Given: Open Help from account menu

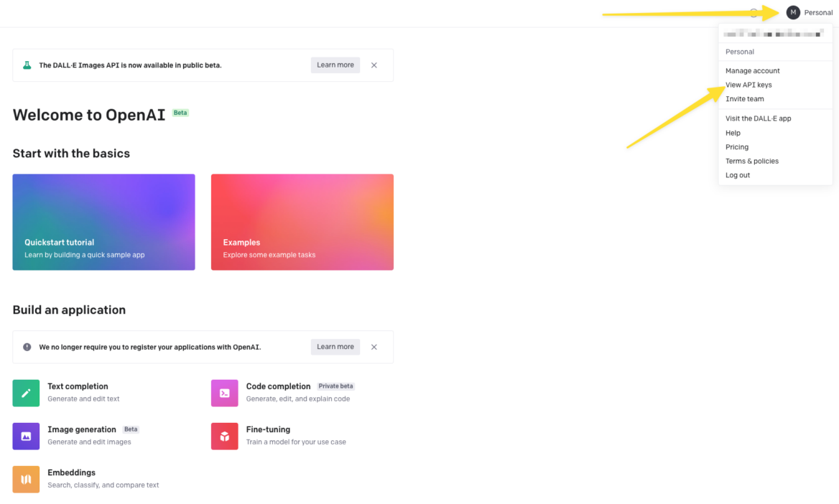Looking at the screenshot, I should coord(733,134).
